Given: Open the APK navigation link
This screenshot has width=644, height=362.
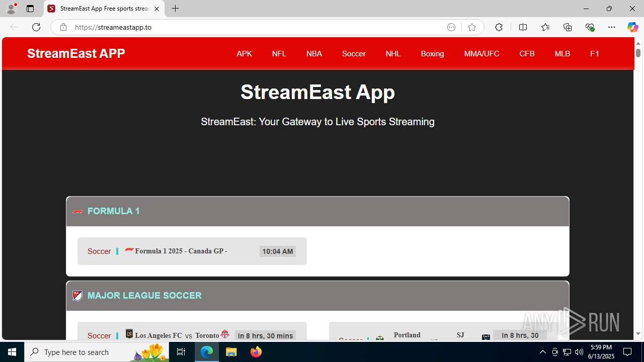Looking at the screenshot, I should (x=244, y=53).
